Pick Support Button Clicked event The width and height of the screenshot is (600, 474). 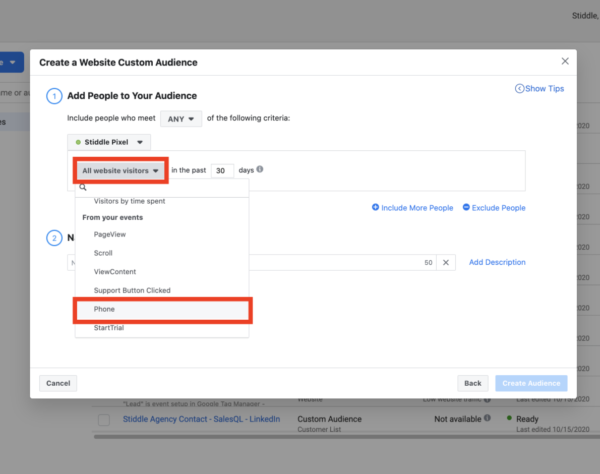point(132,290)
